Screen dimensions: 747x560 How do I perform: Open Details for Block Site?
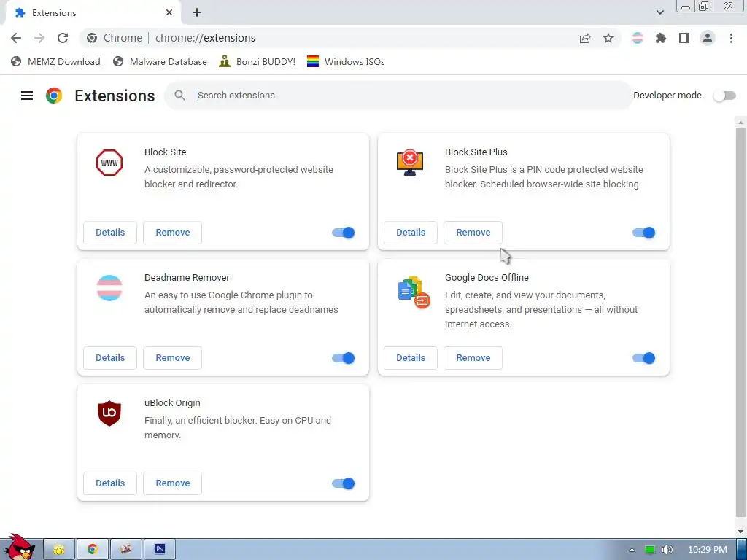[110, 233]
